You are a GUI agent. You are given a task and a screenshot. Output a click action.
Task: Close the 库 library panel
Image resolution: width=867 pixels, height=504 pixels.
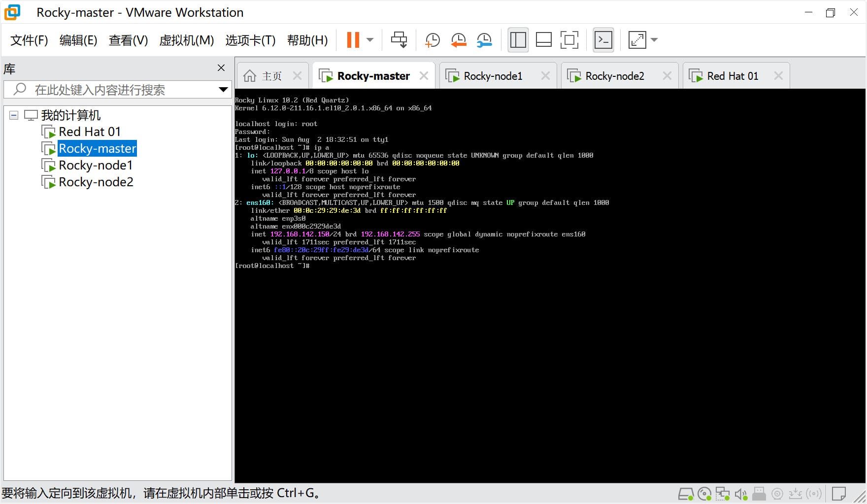(x=221, y=68)
